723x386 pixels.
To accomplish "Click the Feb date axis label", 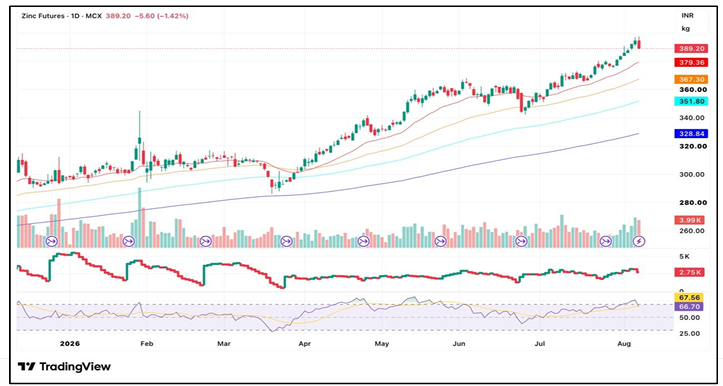I will [146, 344].
